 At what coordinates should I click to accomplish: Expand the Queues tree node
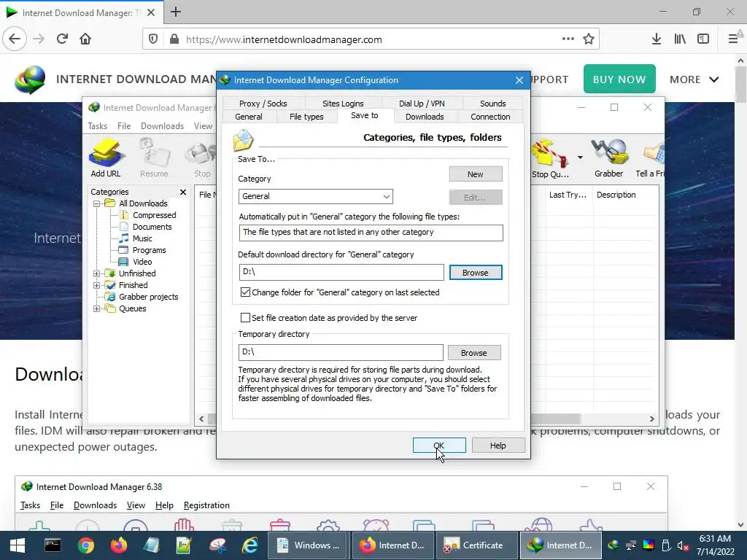pyautogui.click(x=97, y=308)
